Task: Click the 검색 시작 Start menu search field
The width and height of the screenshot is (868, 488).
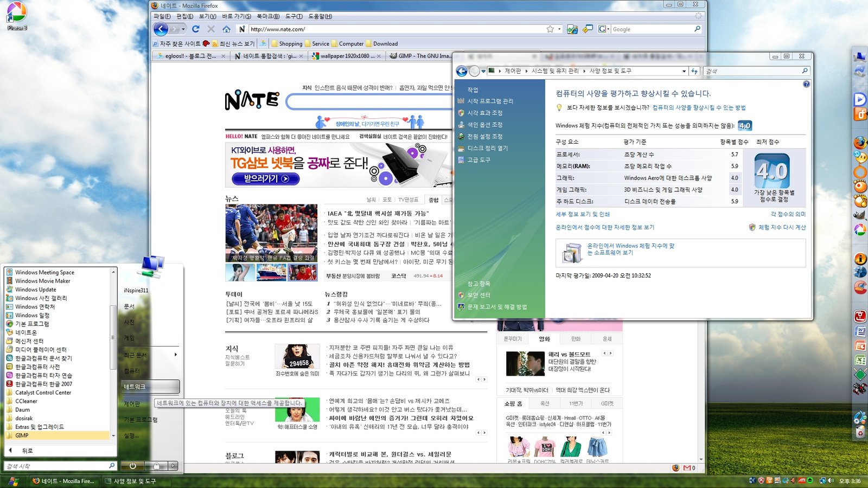Action: point(57,466)
